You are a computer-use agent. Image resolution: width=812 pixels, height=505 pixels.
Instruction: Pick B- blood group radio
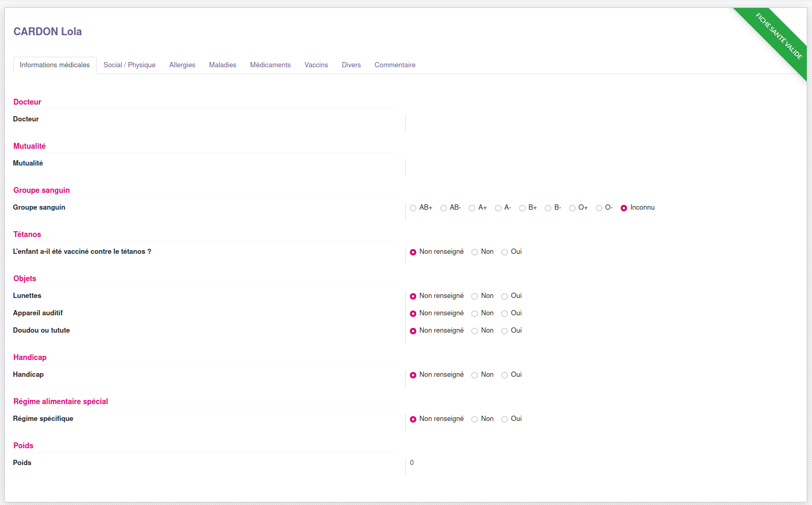point(548,208)
